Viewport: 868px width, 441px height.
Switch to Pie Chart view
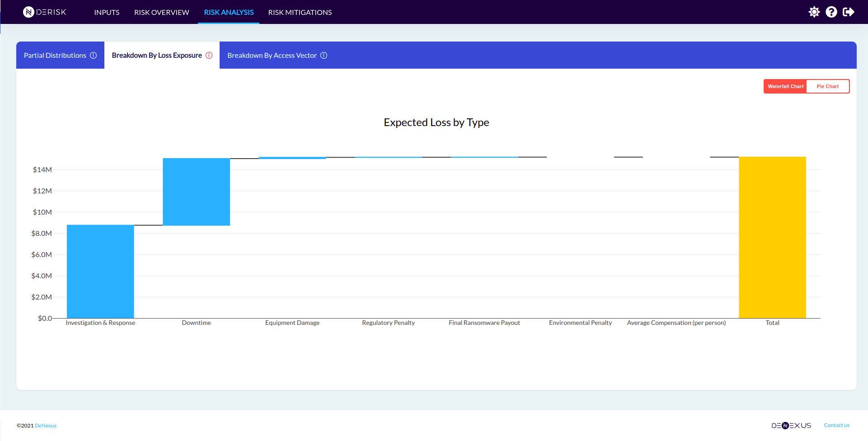pyautogui.click(x=827, y=86)
